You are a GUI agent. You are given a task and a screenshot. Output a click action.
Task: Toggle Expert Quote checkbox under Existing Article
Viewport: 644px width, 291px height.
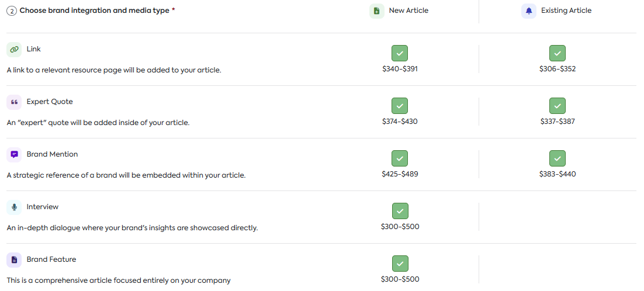558,106
